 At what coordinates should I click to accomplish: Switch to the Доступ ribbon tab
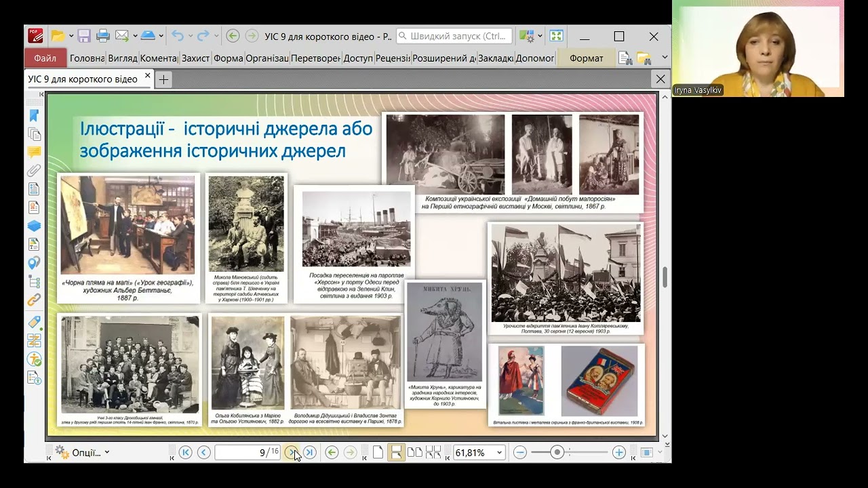(x=358, y=58)
